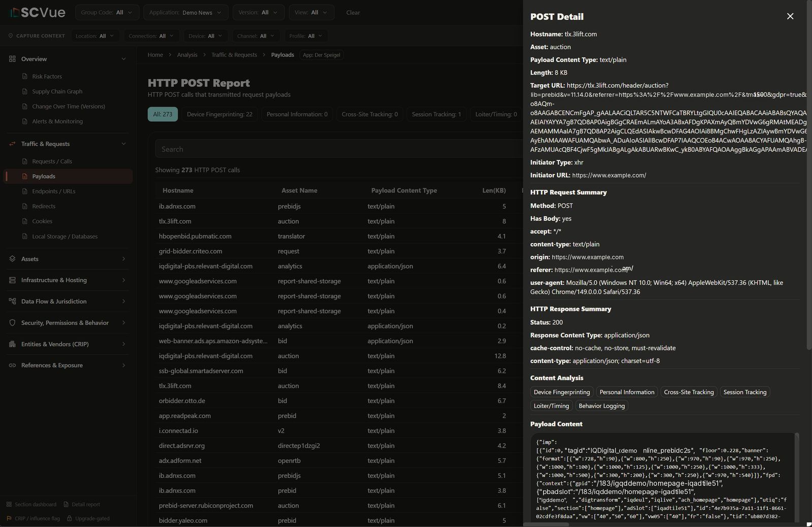812x527 pixels.
Task: Click the Change Over Time icon
Action: coord(25,106)
